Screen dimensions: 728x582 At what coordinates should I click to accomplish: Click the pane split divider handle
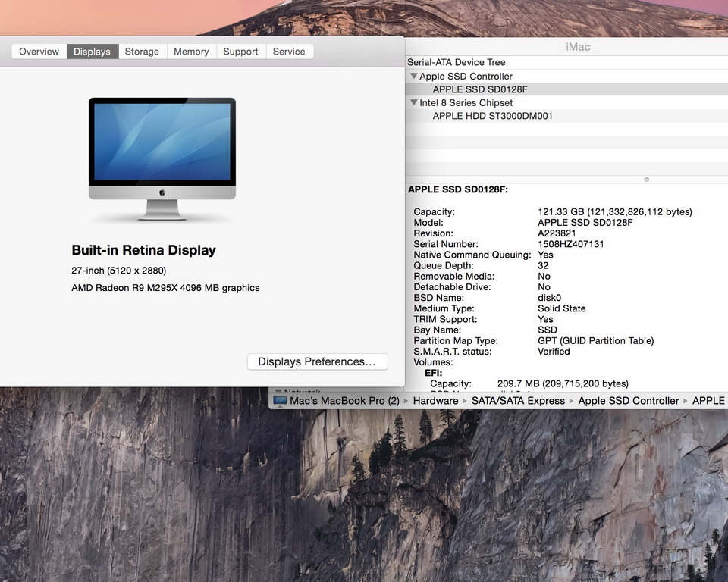(646, 179)
